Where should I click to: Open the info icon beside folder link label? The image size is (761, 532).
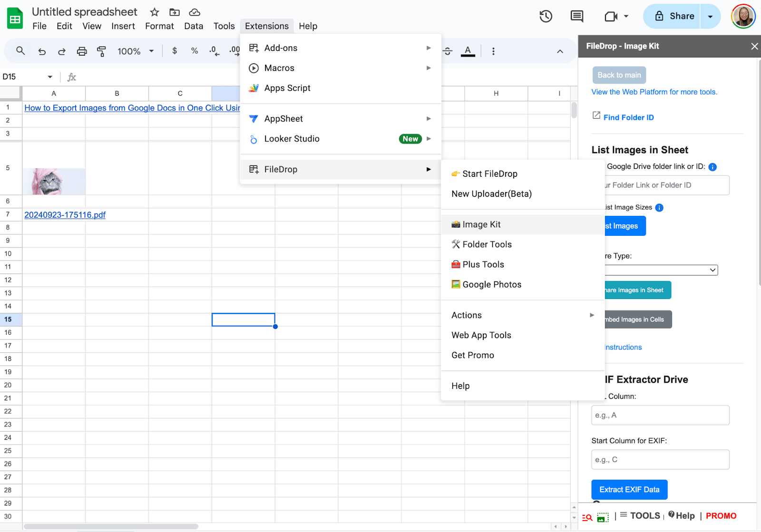pyautogui.click(x=712, y=167)
